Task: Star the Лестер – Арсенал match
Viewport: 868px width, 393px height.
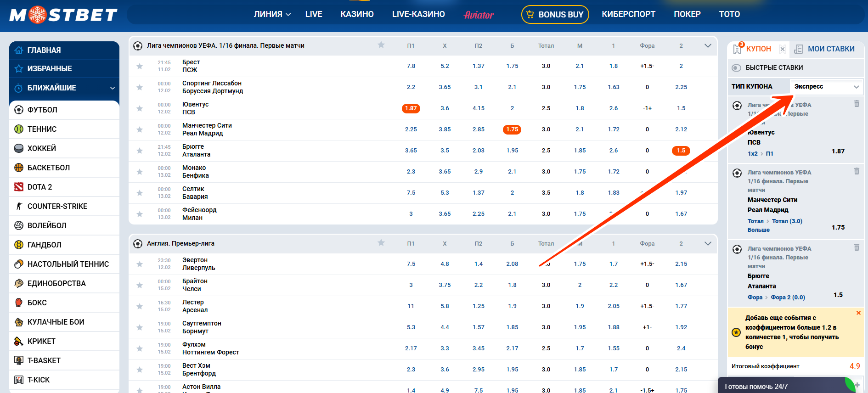Action: coord(140,306)
